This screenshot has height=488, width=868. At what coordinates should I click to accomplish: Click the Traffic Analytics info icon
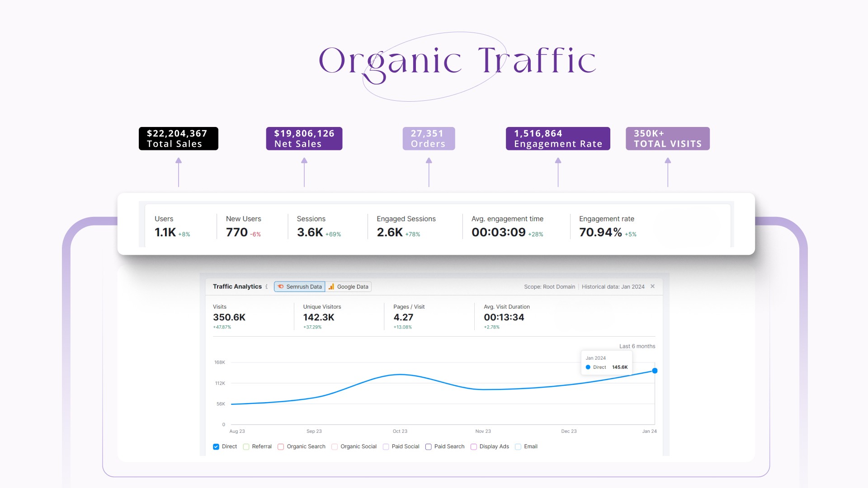coord(267,286)
